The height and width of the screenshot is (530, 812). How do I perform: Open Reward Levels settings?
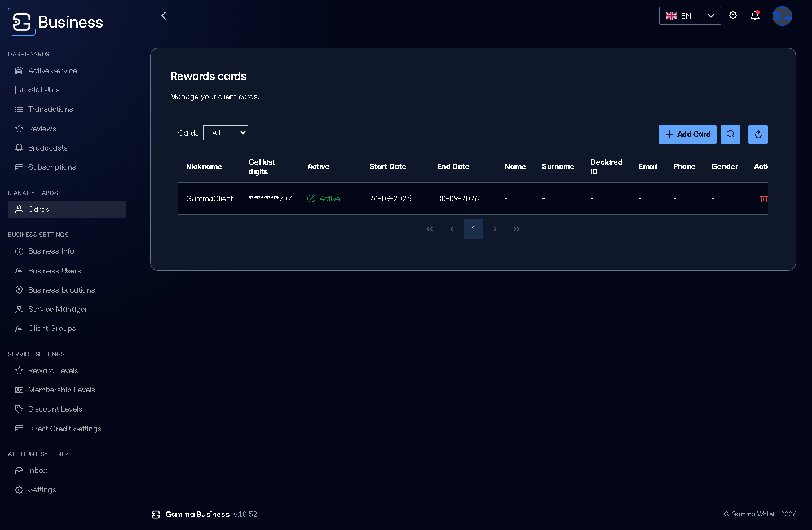pyautogui.click(x=67, y=370)
